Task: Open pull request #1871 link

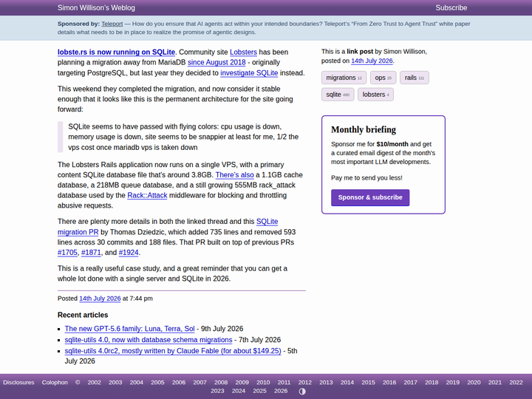Action: click(x=91, y=253)
